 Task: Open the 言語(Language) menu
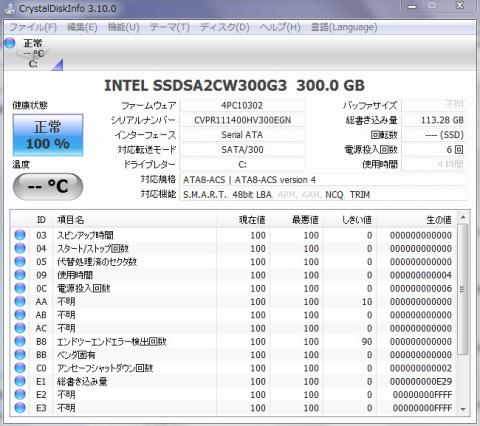(344, 27)
